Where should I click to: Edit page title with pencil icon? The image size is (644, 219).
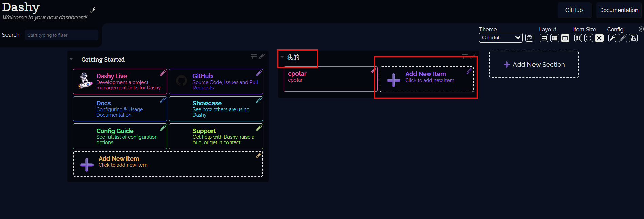(92, 10)
